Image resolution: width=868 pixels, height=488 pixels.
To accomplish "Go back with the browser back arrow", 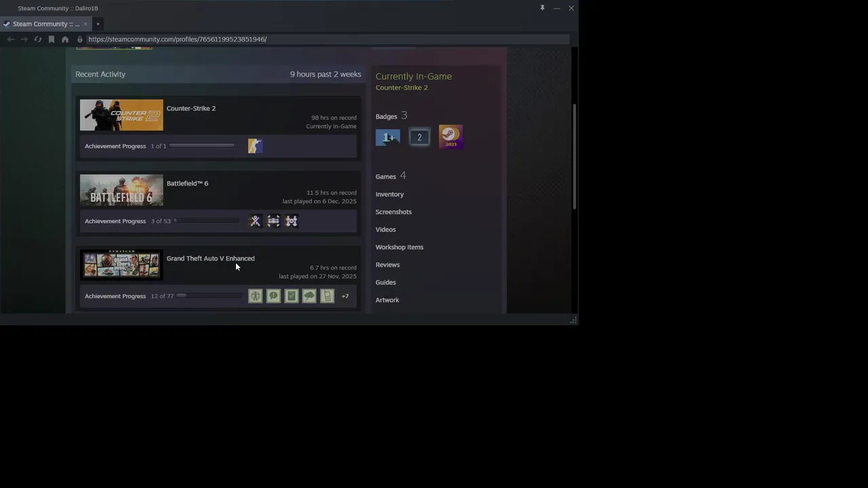I will pyautogui.click(x=10, y=39).
